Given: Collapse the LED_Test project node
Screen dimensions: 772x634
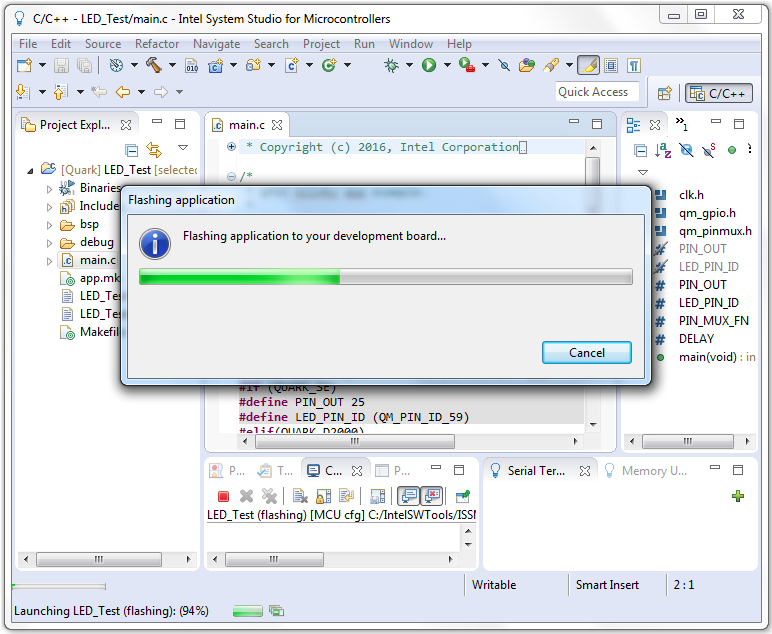Looking at the screenshot, I should click(x=30, y=170).
